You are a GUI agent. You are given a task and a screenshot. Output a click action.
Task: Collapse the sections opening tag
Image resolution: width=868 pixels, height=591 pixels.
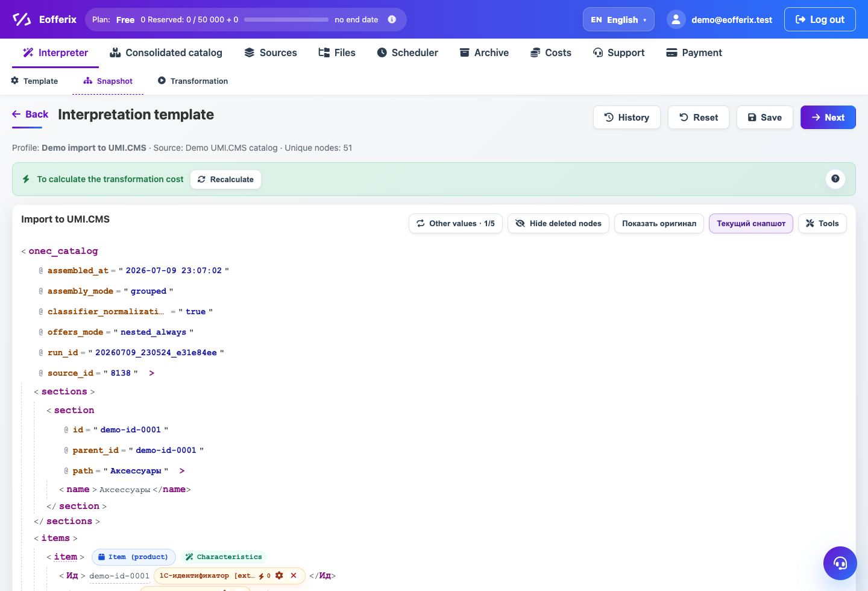pos(64,391)
